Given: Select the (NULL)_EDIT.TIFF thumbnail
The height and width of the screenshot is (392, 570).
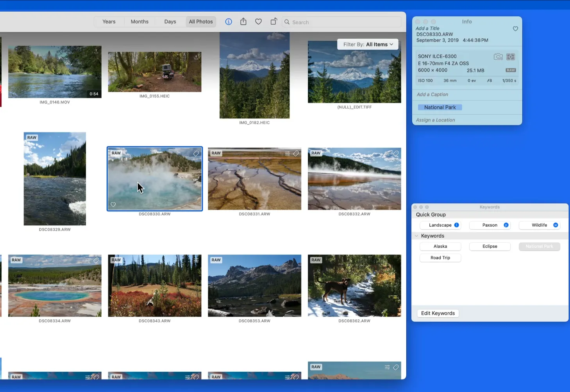Looking at the screenshot, I should [354, 72].
